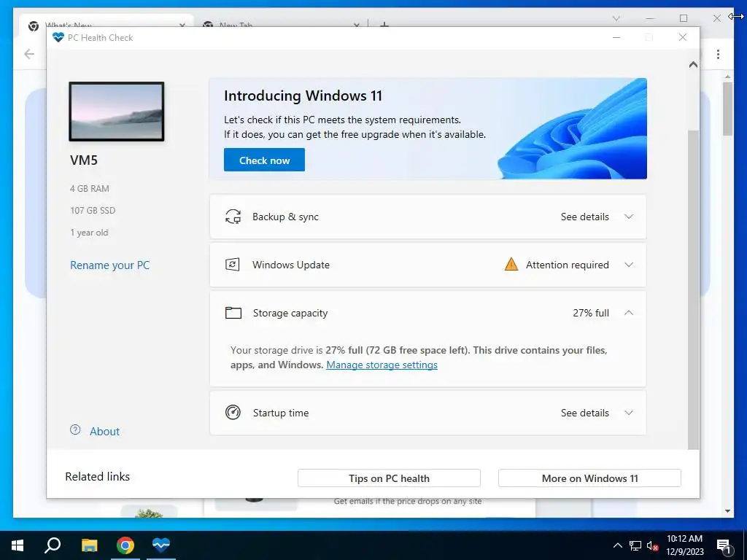Open File Explorer from the taskbar
The height and width of the screenshot is (560, 747).
(x=89, y=545)
